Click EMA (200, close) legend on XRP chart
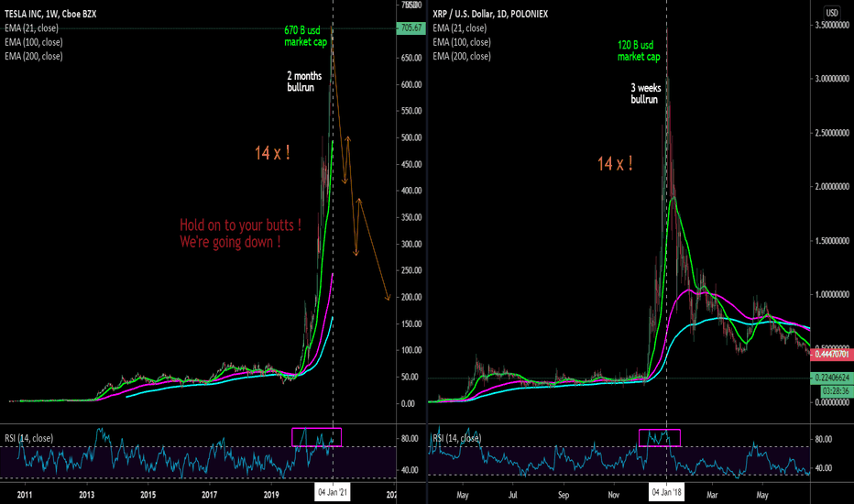Viewport: 854px width, 504px height. [x=462, y=57]
